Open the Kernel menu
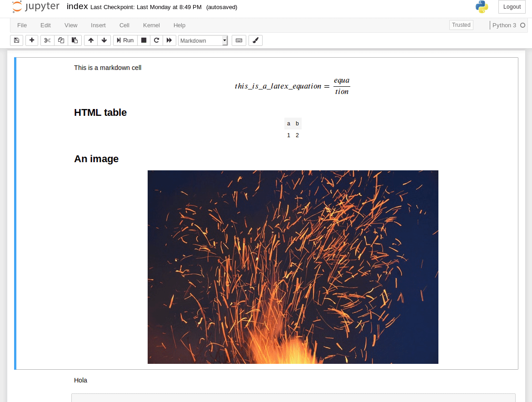The height and width of the screenshot is (402, 532). coord(151,25)
